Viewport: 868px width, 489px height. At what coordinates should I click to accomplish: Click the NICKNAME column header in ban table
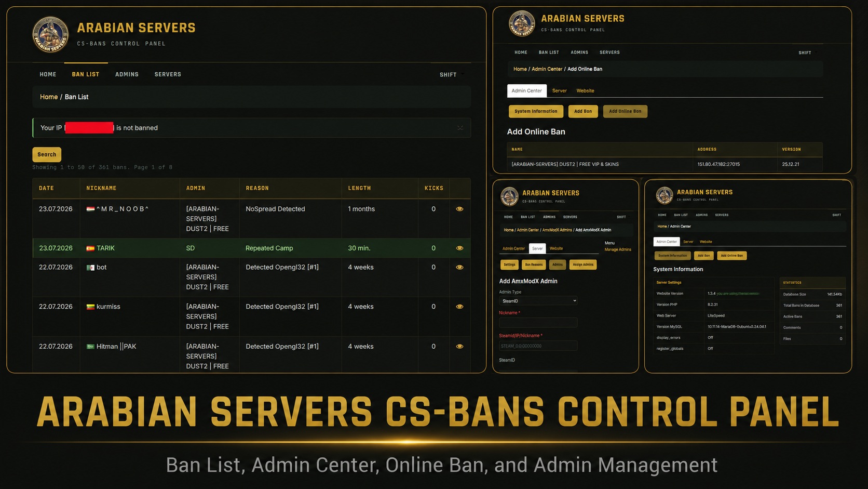tap(101, 188)
